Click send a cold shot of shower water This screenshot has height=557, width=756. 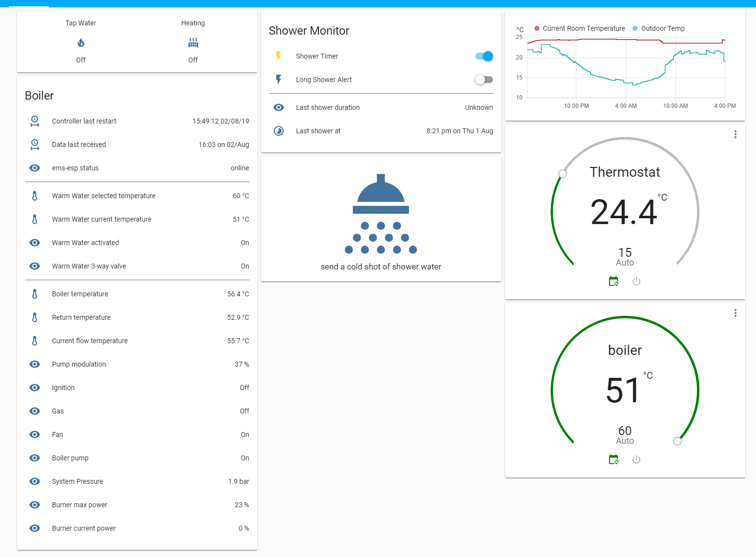coord(381,267)
